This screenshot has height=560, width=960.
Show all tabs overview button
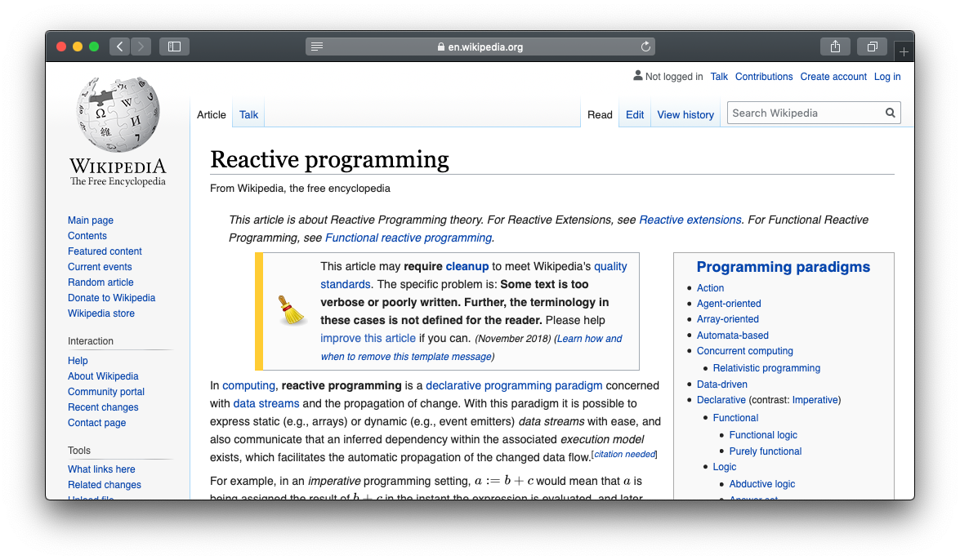click(x=873, y=47)
